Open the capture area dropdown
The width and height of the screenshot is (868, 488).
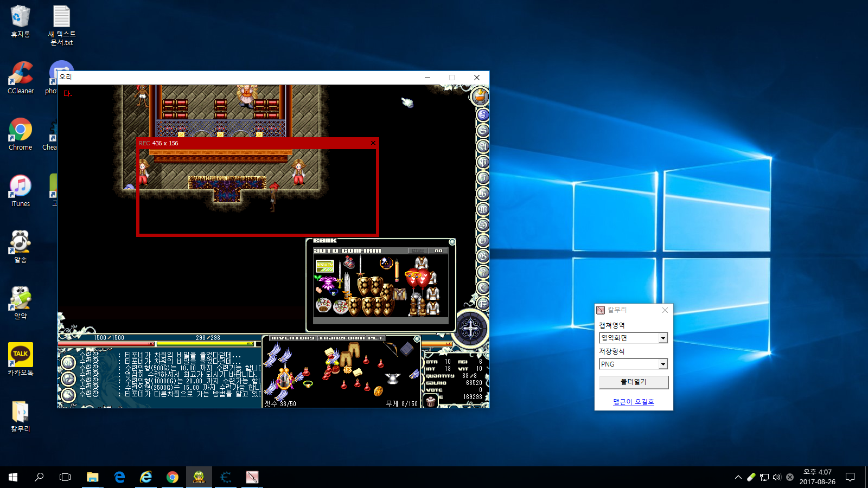click(662, 338)
